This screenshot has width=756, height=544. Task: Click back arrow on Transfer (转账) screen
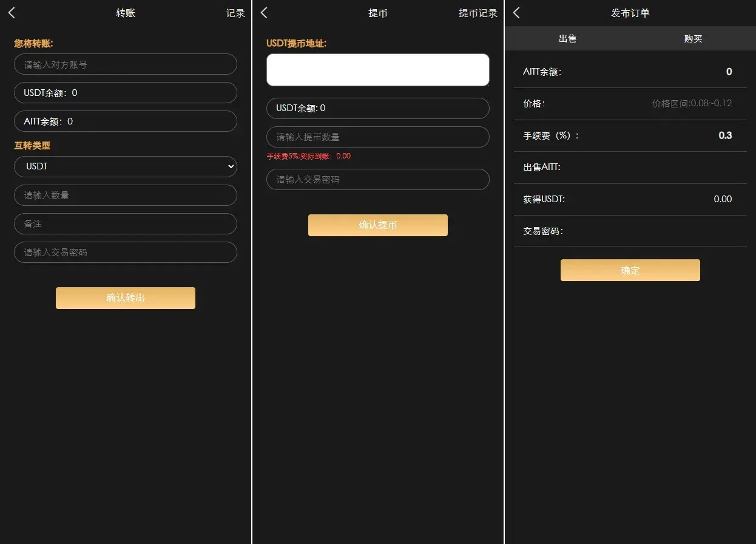12,13
